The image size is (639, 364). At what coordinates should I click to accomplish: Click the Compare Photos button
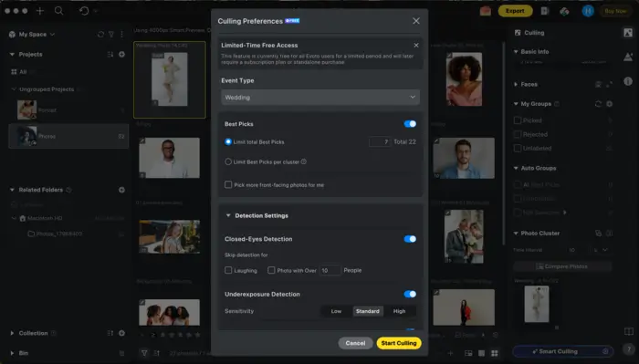click(x=562, y=266)
